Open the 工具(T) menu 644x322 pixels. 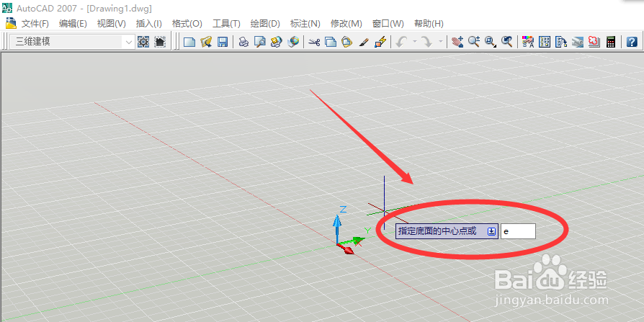click(x=226, y=24)
